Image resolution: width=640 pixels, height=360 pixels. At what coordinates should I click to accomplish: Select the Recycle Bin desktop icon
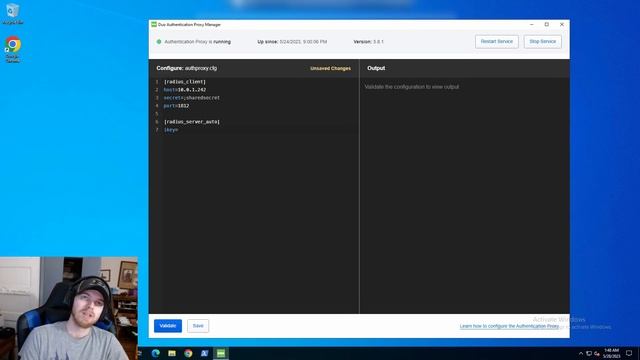tap(13, 13)
